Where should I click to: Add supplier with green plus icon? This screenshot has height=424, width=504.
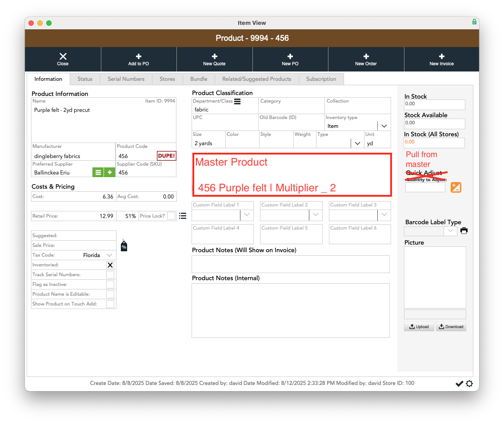tap(109, 172)
